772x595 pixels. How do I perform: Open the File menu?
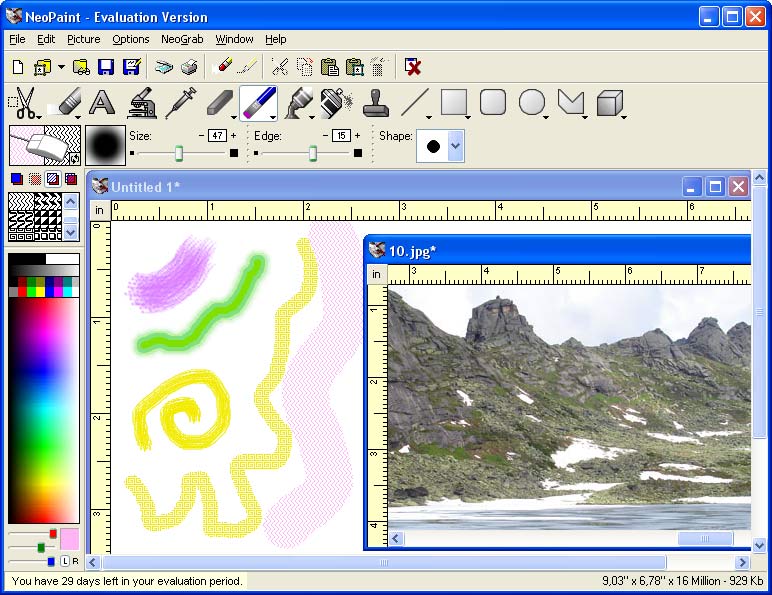click(x=17, y=39)
